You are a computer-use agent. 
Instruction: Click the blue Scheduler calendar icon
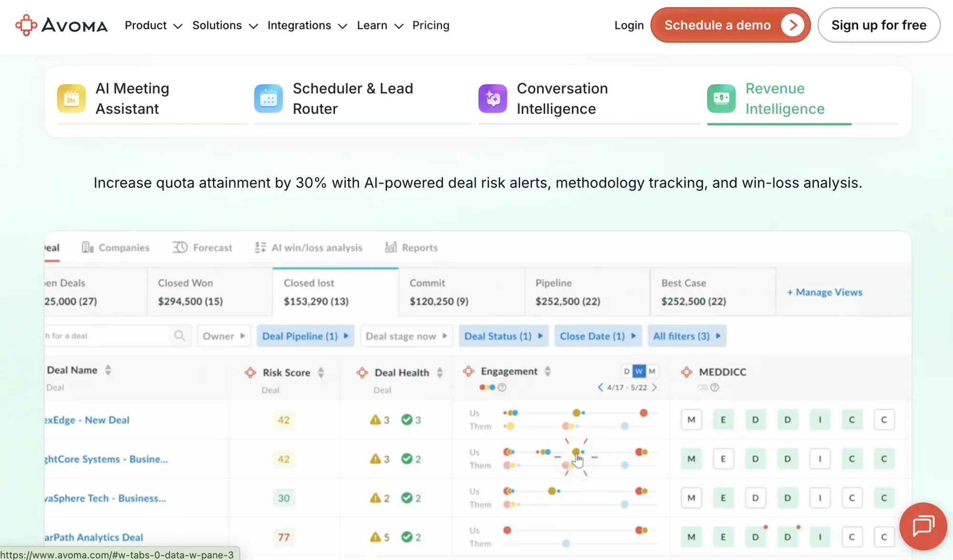click(268, 99)
